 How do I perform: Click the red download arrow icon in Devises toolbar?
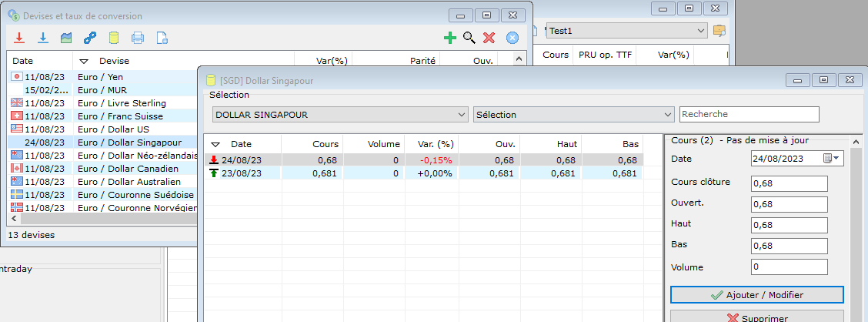pyautogui.click(x=19, y=38)
